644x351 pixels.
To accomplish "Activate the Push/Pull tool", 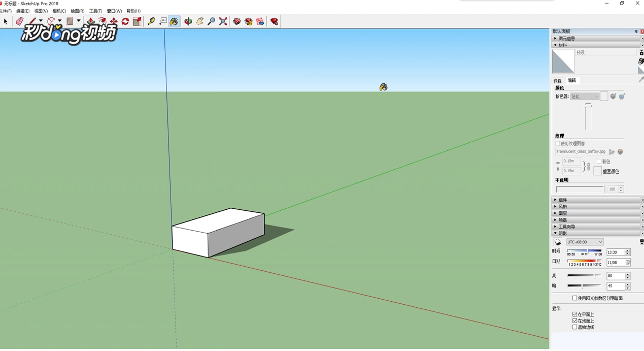I will click(x=91, y=21).
